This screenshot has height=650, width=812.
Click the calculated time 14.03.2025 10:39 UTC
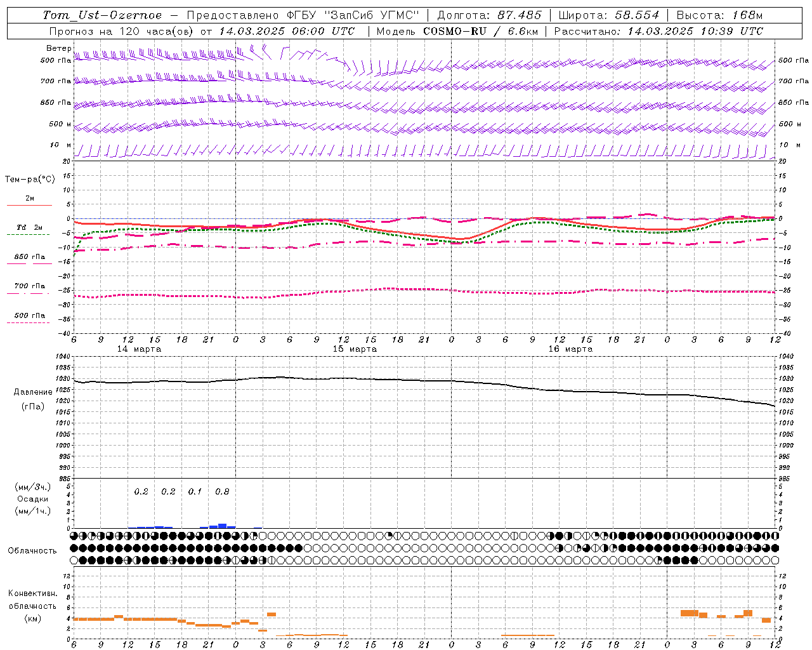[x=695, y=31]
